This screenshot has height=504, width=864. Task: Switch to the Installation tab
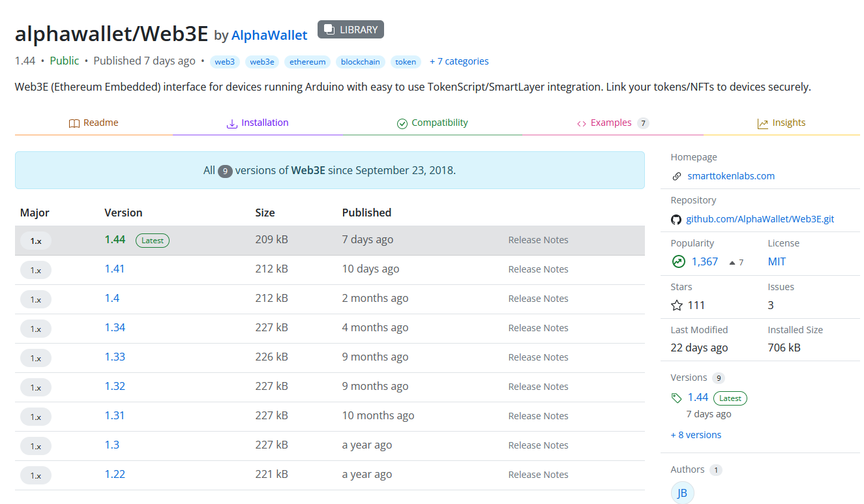[258, 123]
